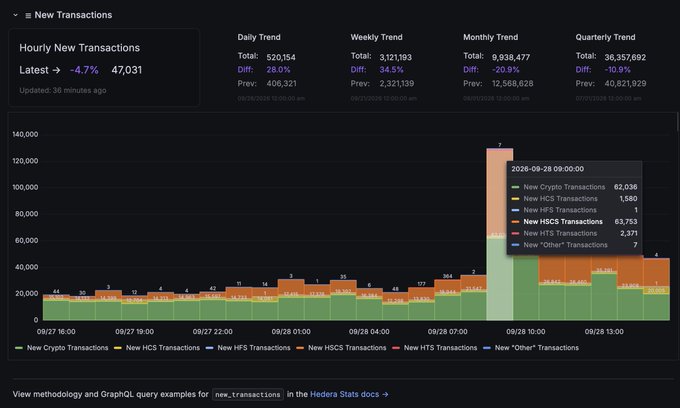Click tooltip row New HCS Transactions 1,580
The width and height of the screenshot is (680, 408).
pyautogui.click(x=574, y=199)
